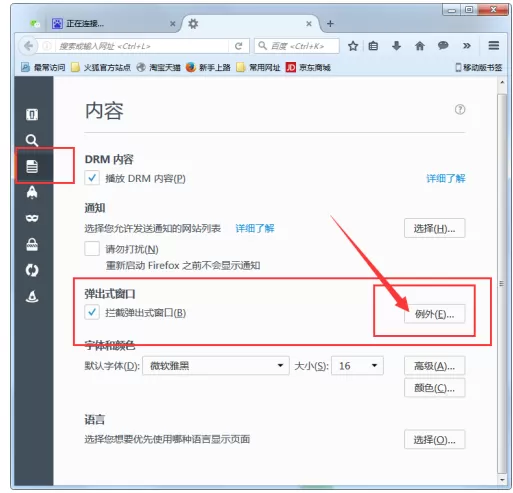
Task: Enable 请勿打扰 checkbox
Action: coord(92,249)
